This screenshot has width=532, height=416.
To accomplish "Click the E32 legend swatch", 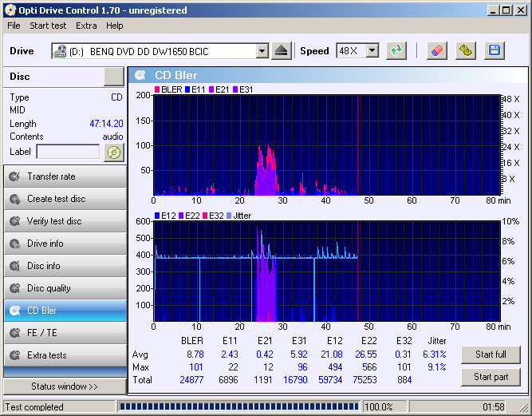I will coord(205,216).
